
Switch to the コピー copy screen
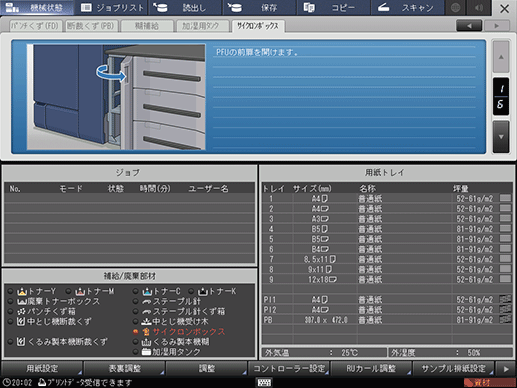pyautogui.click(x=333, y=7)
